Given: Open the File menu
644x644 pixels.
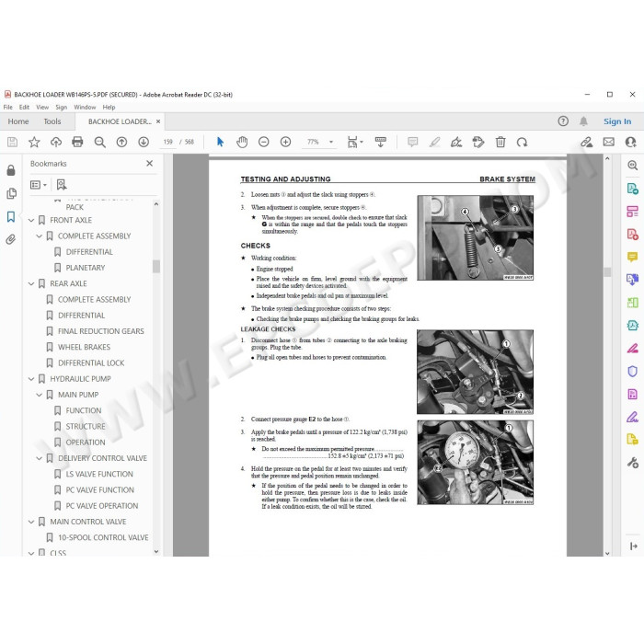Looking at the screenshot, I should point(7,108).
